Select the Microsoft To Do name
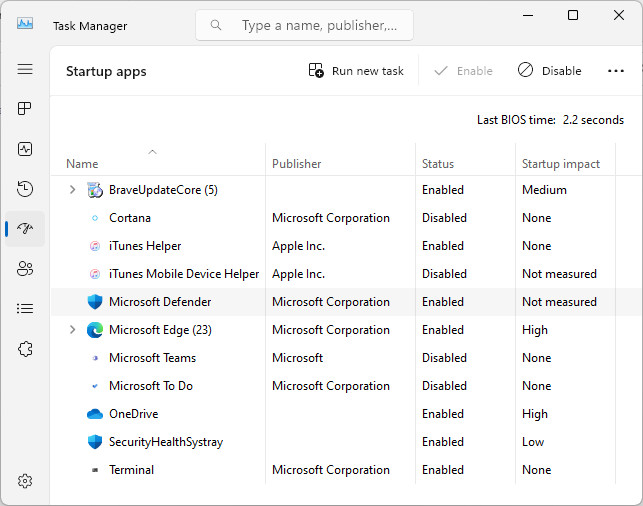 (x=150, y=386)
